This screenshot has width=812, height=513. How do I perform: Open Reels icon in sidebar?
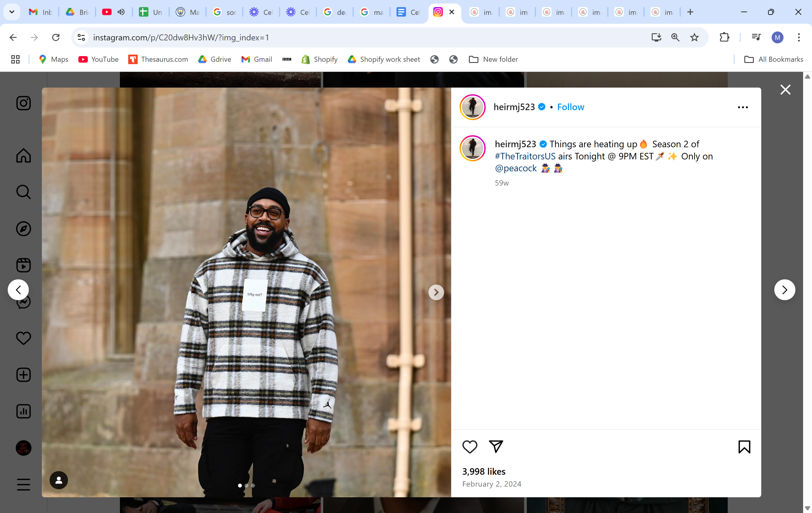[24, 265]
